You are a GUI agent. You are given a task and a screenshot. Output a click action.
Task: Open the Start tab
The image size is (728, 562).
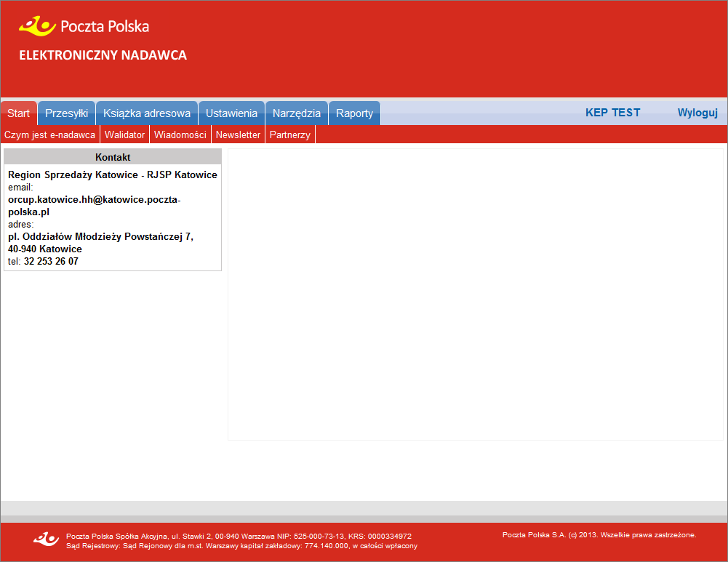click(x=19, y=113)
